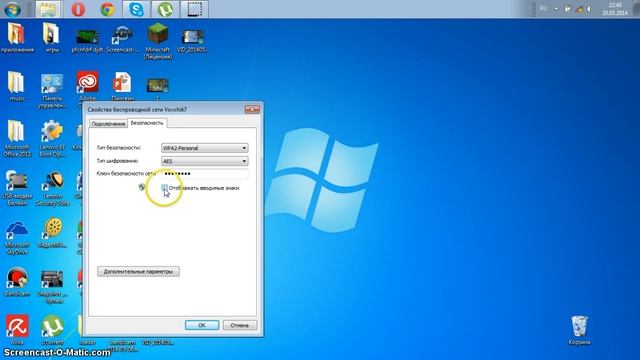Select the Screencast shortcut on desktop

point(122,39)
